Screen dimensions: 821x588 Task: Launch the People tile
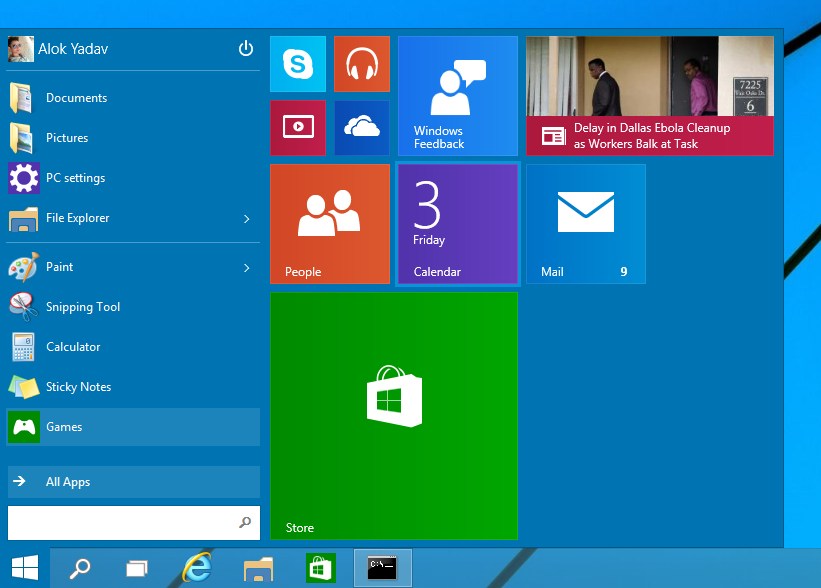coord(330,224)
